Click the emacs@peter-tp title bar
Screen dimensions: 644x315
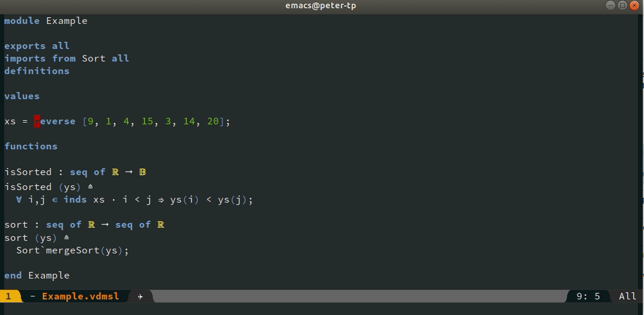(x=321, y=6)
